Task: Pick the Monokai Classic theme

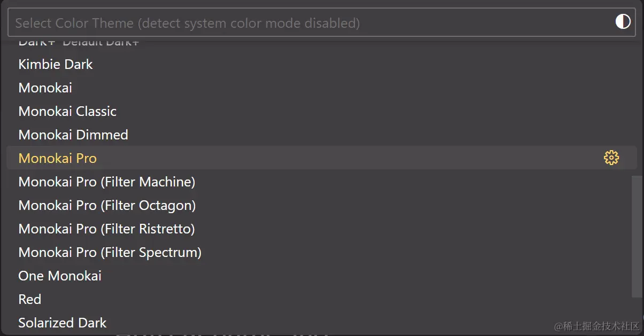Action: click(322, 111)
